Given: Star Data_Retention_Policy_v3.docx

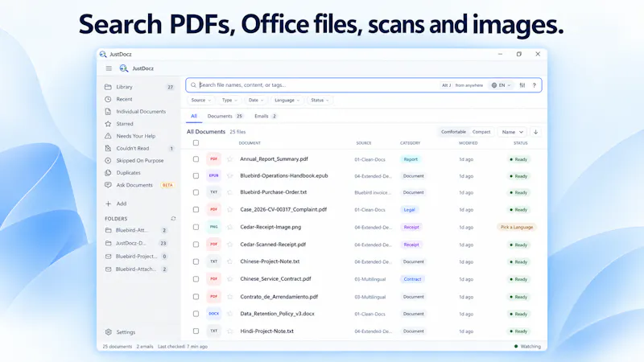Looking at the screenshot, I should pos(229,314).
